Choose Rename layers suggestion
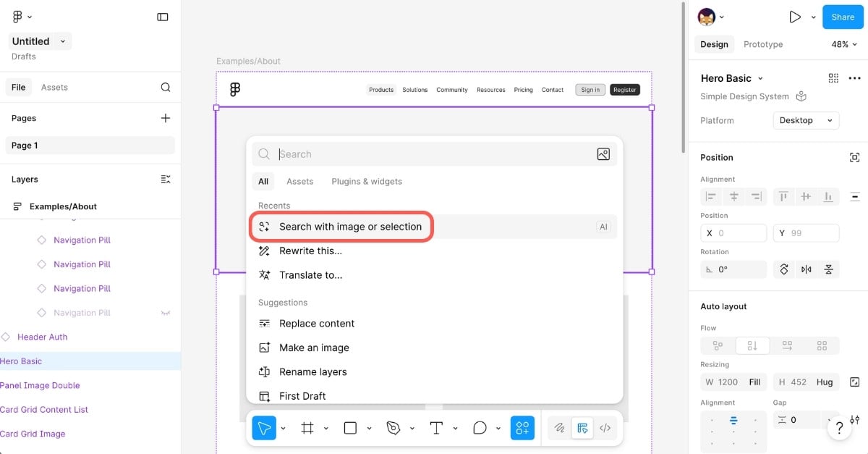This screenshot has width=868, height=454. coord(434,372)
